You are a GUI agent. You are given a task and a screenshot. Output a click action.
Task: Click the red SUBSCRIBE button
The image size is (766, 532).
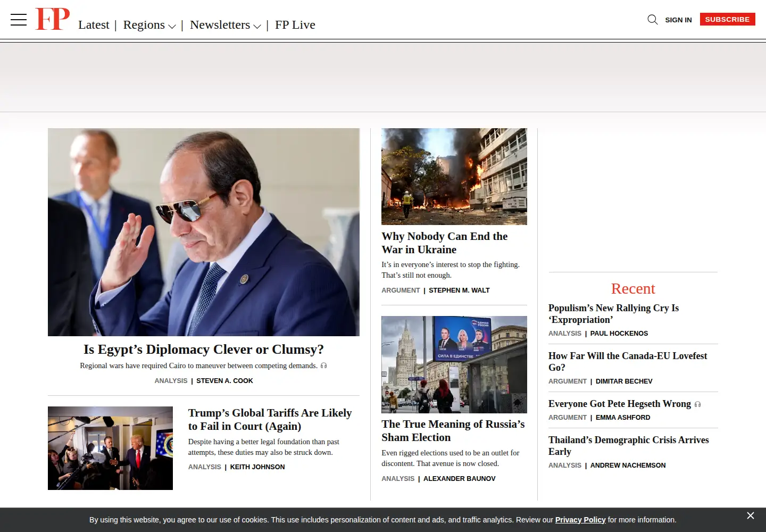click(x=727, y=19)
